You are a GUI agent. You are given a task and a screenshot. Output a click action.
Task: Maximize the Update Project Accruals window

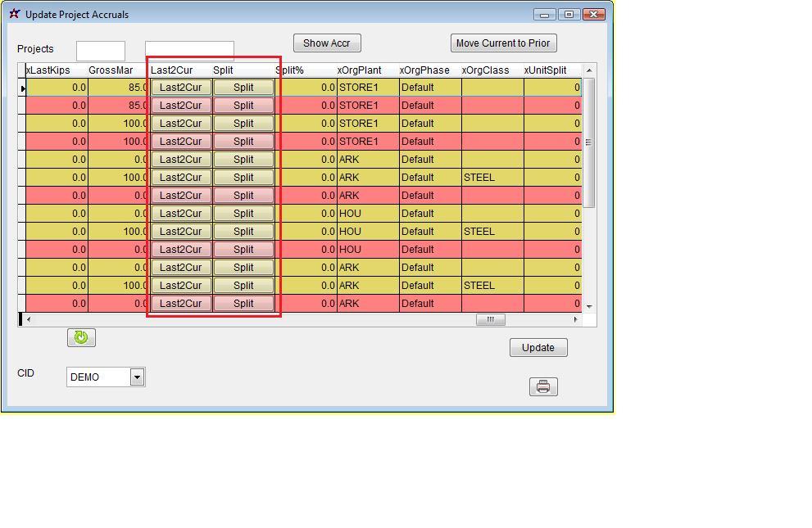569,14
